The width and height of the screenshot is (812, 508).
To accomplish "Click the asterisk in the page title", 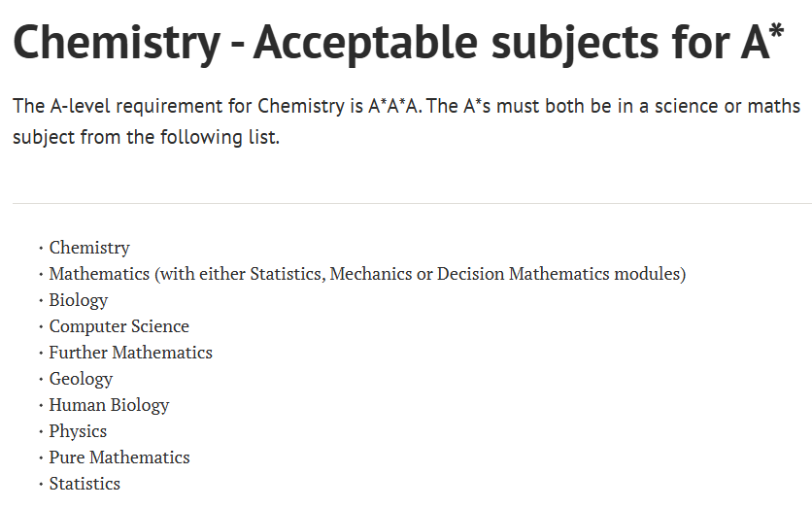I will pos(776,31).
